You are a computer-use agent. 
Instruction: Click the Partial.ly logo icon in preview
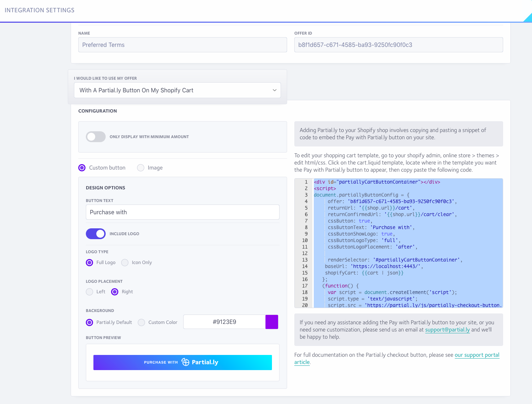pyautogui.click(x=185, y=362)
